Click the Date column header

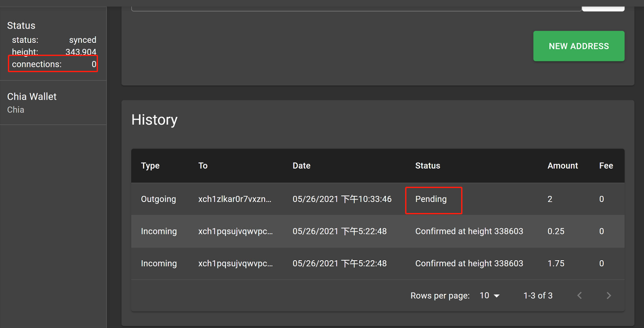(x=301, y=166)
